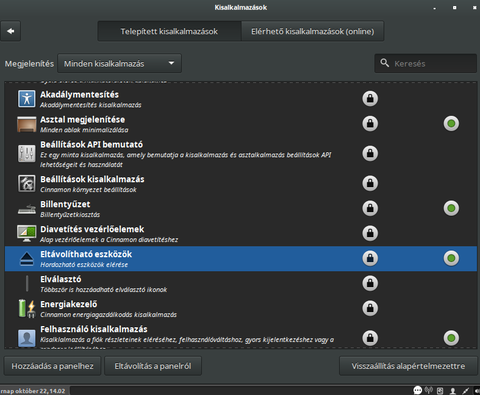Open the network antenna tray icon
The width and height of the screenshot is (480, 395).
pos(429,390)
